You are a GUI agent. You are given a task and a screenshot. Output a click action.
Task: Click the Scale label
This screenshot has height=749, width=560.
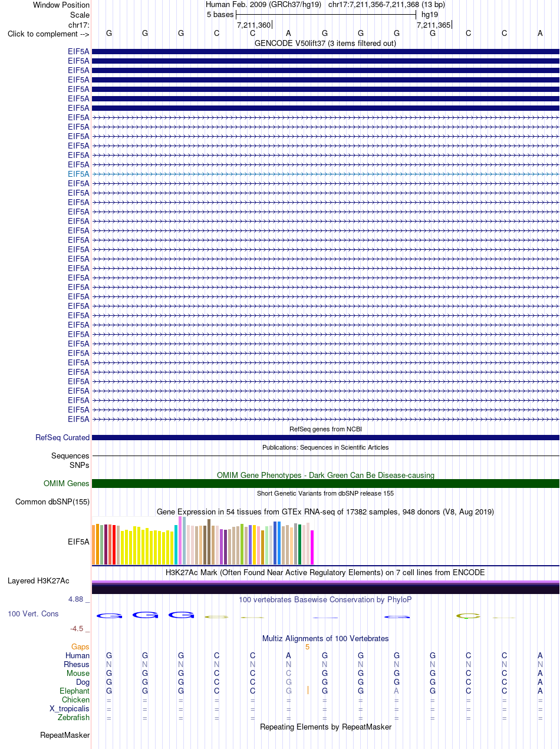(80, 15)
